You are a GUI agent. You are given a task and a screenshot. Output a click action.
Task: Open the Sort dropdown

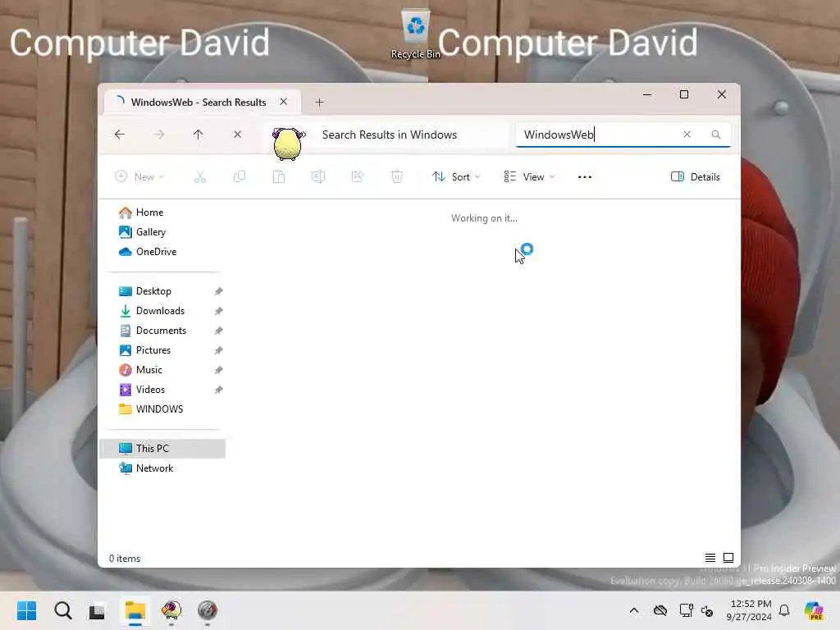(x=456, y=177)
